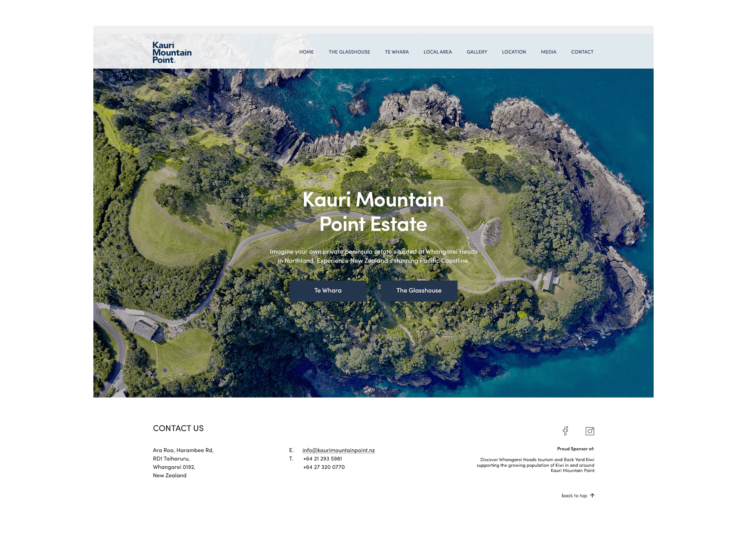This screenshot has width=747, height=560.
Task: Select the Ara Roa street address text
Action: [183, 449]
